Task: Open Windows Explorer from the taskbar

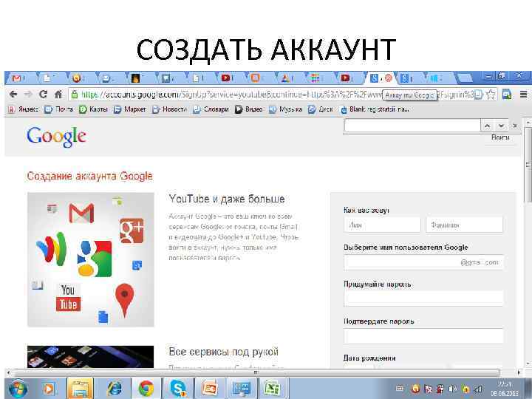Action: (80, 389)
